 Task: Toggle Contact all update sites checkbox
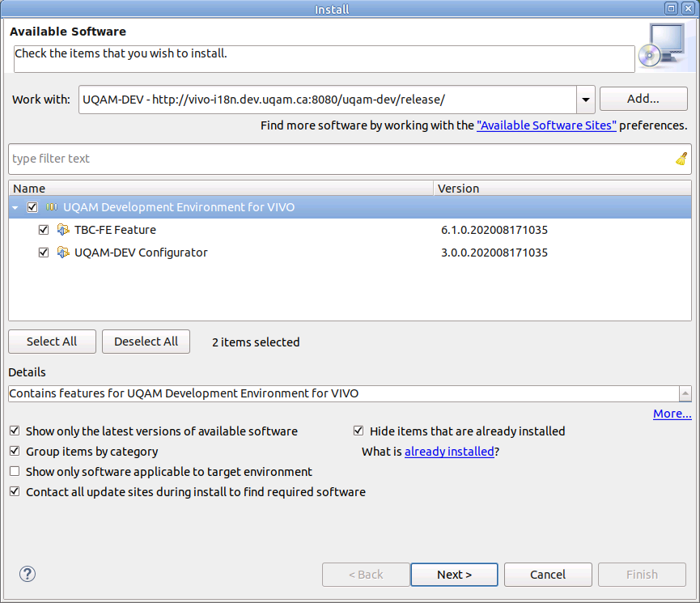pos(15,492)
